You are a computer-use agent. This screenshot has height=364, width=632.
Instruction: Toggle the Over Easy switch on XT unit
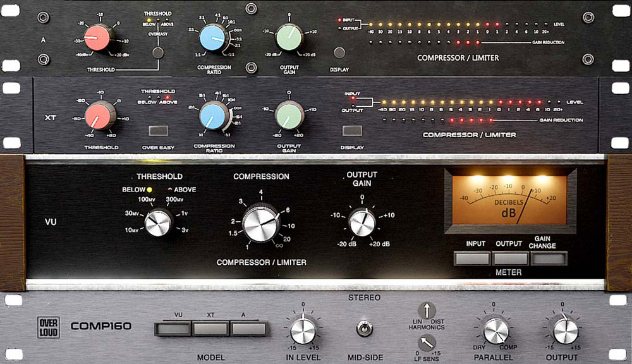[158, 131]
